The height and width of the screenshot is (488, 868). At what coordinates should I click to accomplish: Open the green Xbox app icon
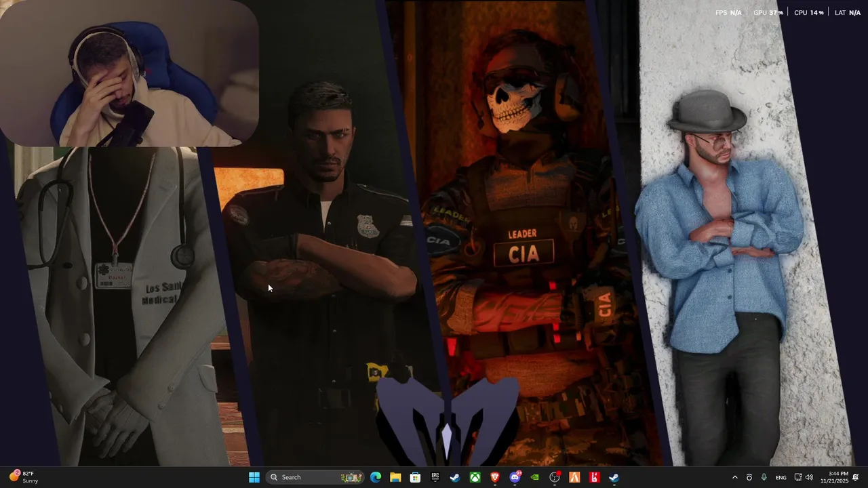(475, 477)
